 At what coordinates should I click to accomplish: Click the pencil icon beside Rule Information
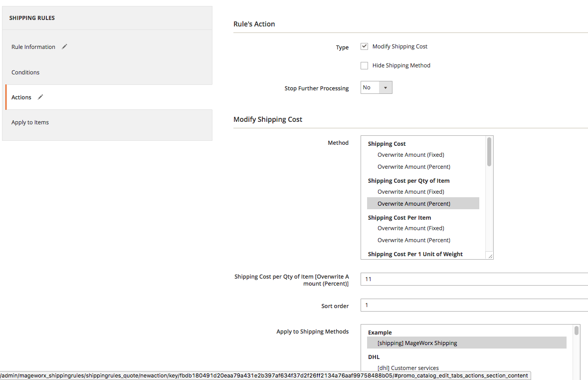(64, 46)
